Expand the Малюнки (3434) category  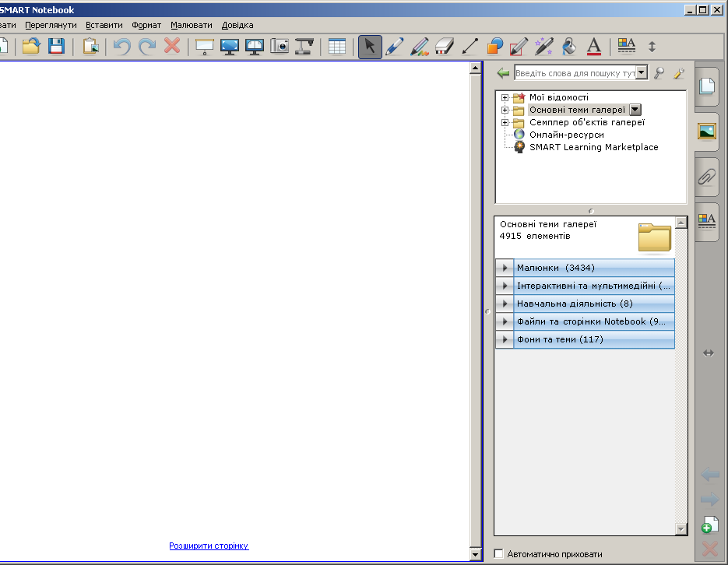tap(505, 268)
